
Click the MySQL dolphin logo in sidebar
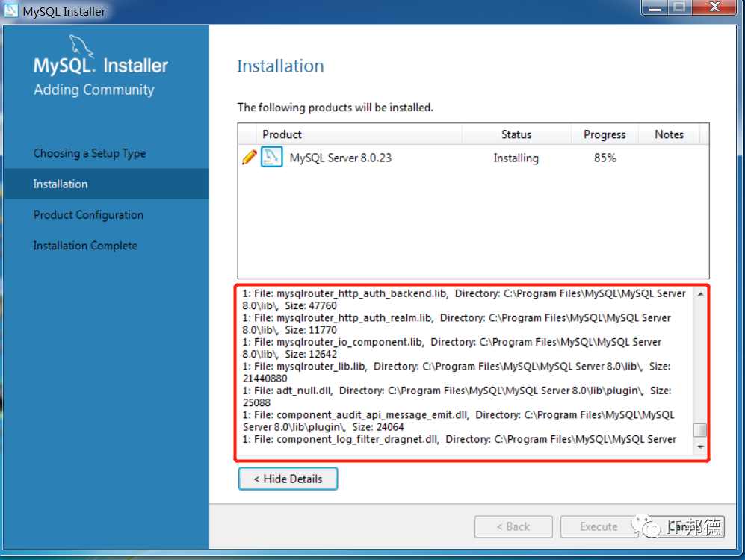pos(81,46)
